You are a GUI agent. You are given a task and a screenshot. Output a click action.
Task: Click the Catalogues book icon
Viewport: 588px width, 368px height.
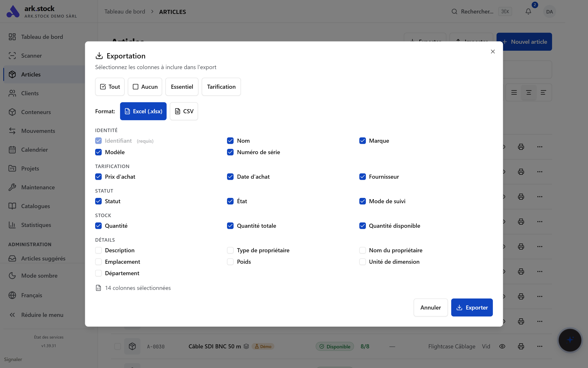pyautogui.click(x=12, y=206)
